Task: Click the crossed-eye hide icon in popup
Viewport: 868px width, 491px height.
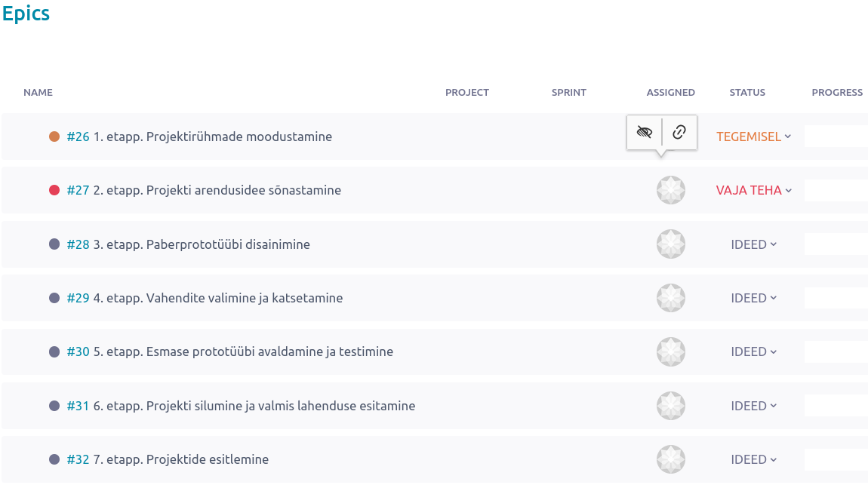Action: [x=644, y=132]
